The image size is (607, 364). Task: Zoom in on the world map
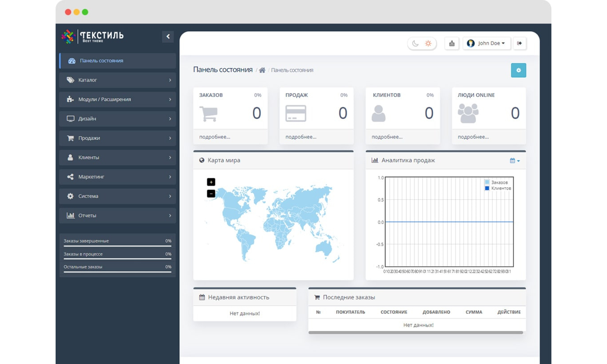click(x=211, y=182)
